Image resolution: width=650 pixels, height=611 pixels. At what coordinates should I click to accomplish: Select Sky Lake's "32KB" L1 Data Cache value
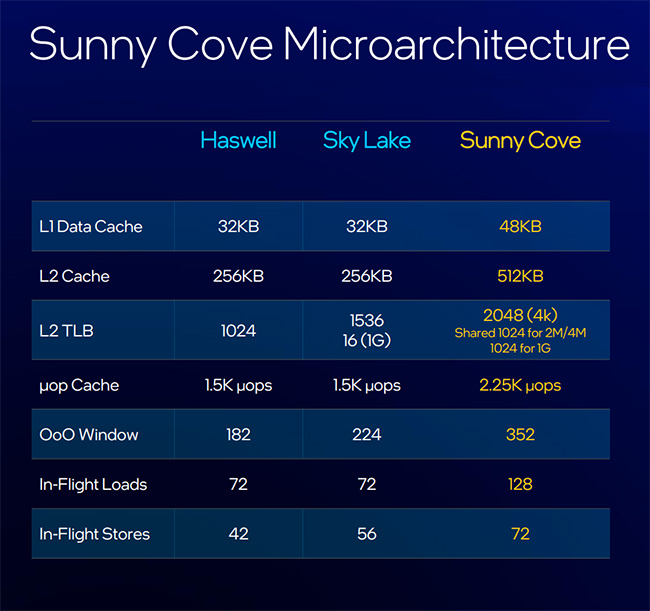click(x=367, y=226)
